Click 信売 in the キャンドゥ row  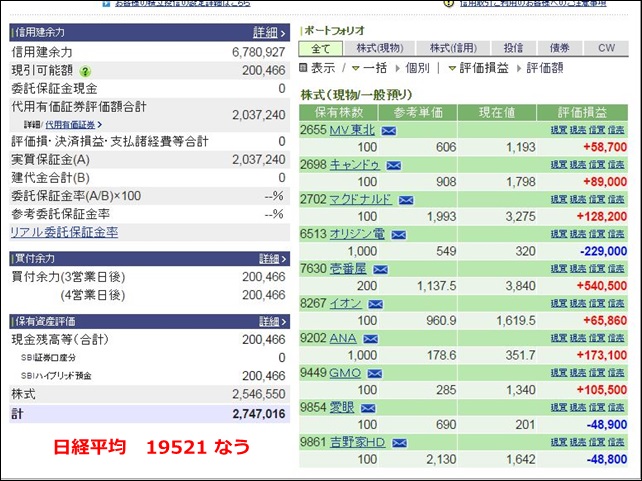point(616,165)
